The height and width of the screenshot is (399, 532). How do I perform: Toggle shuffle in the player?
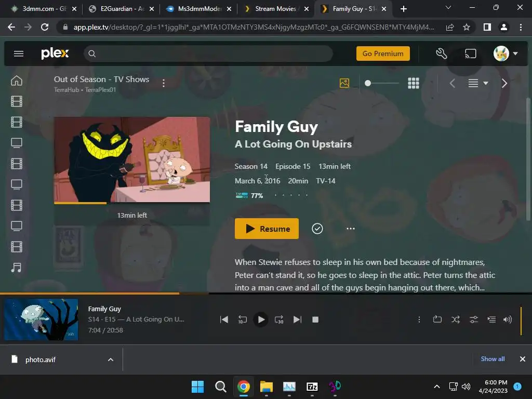click(455, 320)
